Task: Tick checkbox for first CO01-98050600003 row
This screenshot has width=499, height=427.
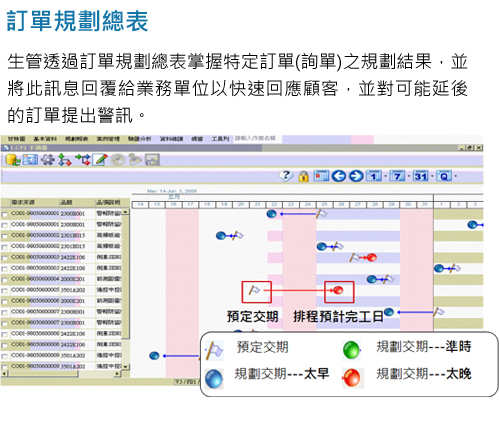Action: (4, 258)
